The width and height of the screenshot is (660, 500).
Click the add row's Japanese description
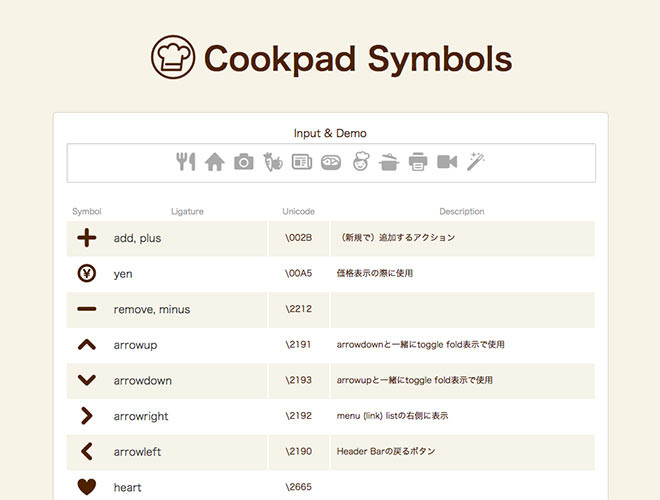[x=396, y=238]
